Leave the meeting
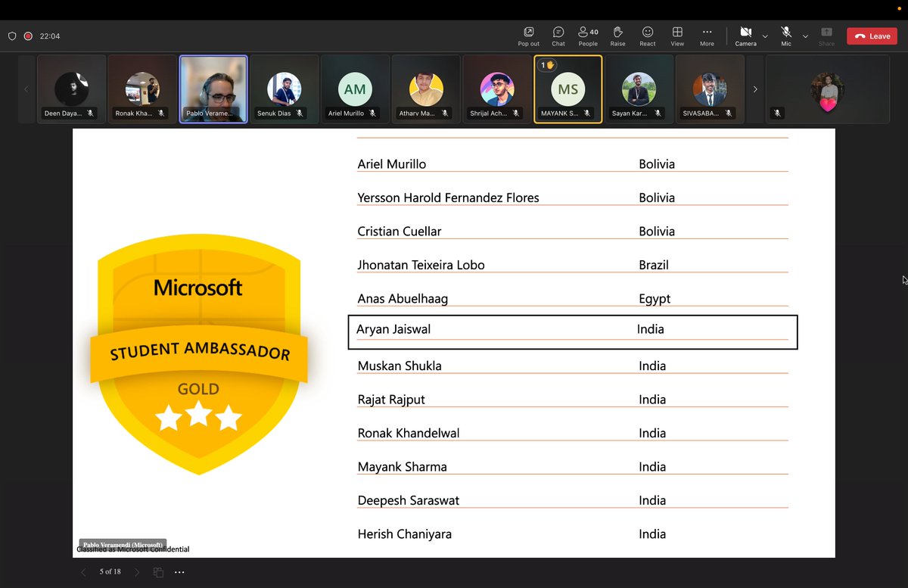908x588 pixels. point(872,36)
